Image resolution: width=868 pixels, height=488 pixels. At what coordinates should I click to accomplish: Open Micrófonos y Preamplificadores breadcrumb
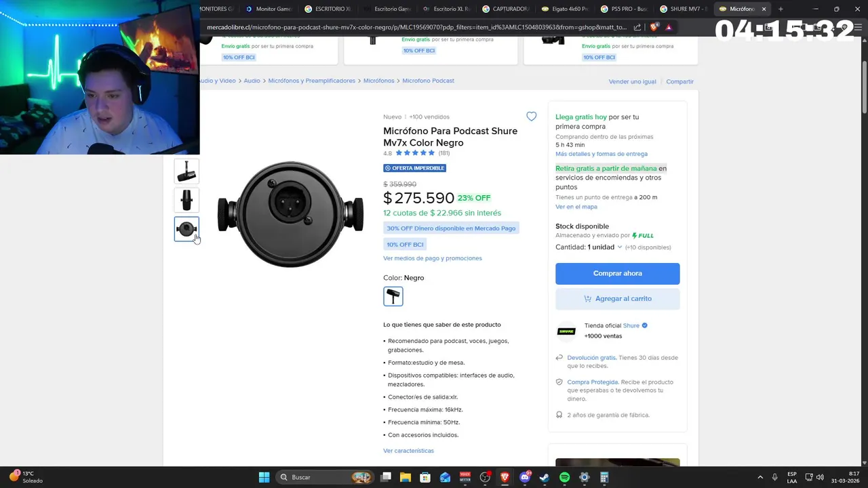(311, 81)
